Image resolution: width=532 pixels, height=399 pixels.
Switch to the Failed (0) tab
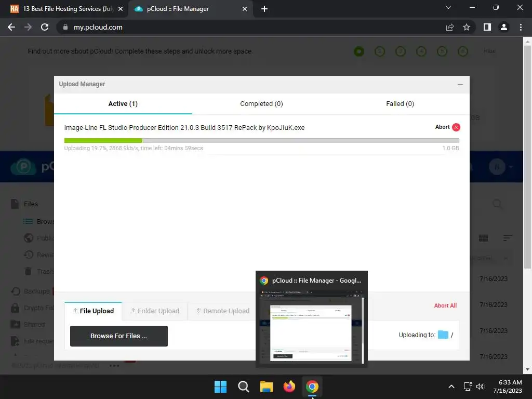pos(400,104)
